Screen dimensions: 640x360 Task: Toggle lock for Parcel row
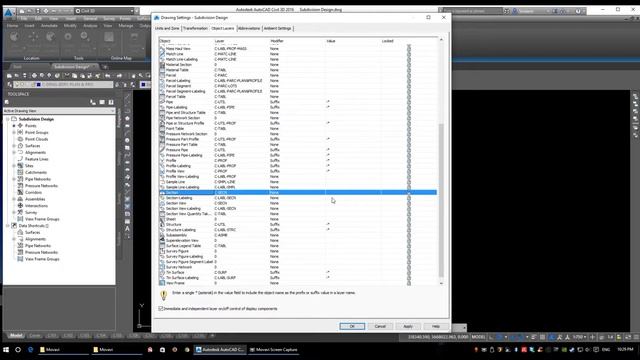[x=409, y=75]
